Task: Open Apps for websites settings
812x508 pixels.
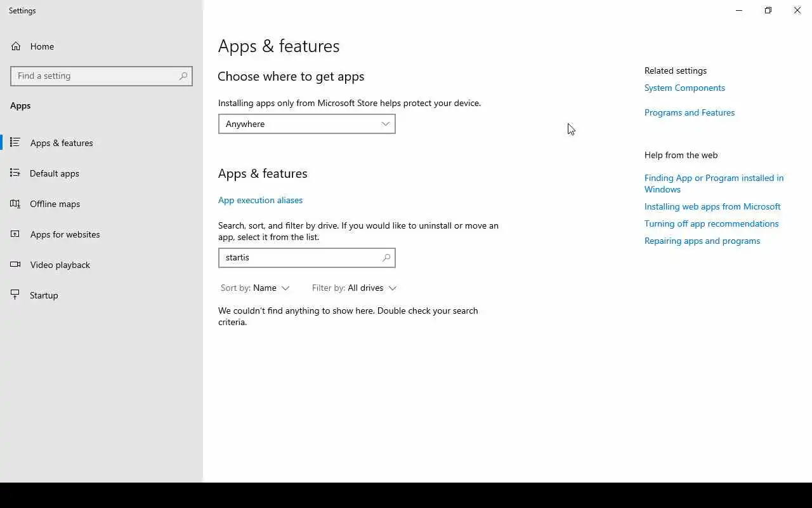Action: click(101, 234)
